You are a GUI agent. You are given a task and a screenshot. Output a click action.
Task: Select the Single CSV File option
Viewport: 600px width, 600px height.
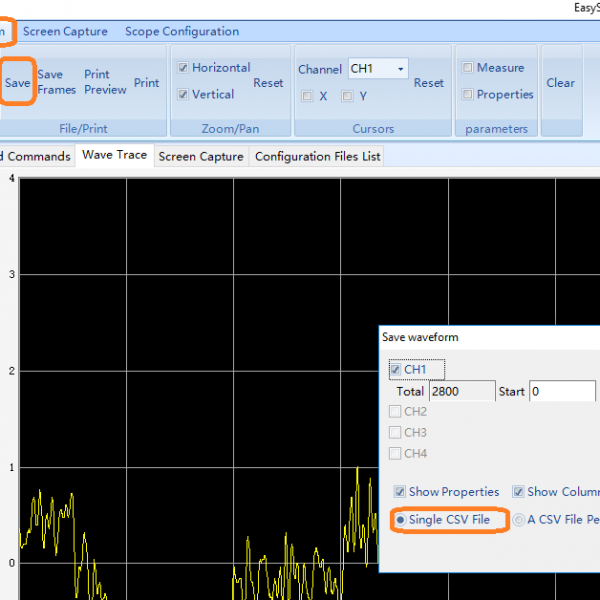tap(401, 520)
